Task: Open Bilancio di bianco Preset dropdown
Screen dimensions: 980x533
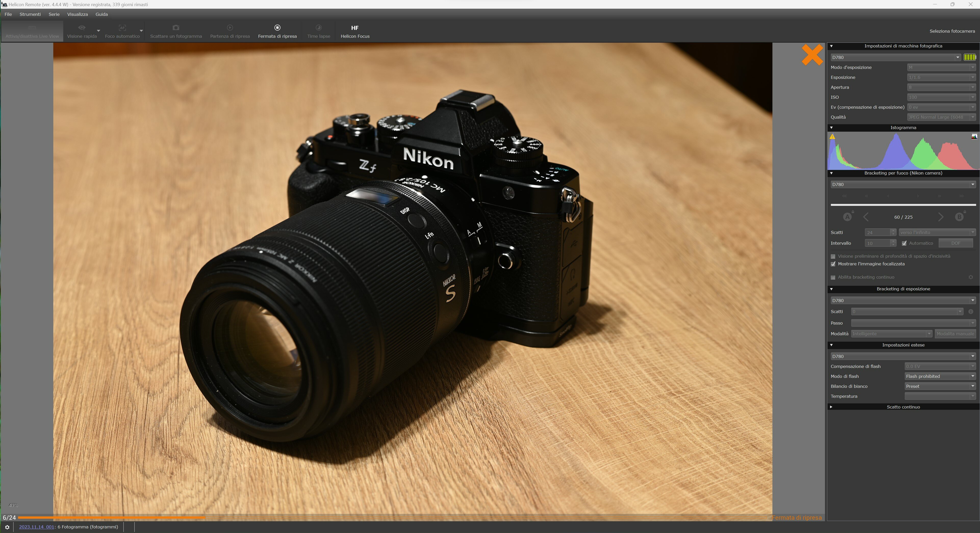Action: click(940, 386)
